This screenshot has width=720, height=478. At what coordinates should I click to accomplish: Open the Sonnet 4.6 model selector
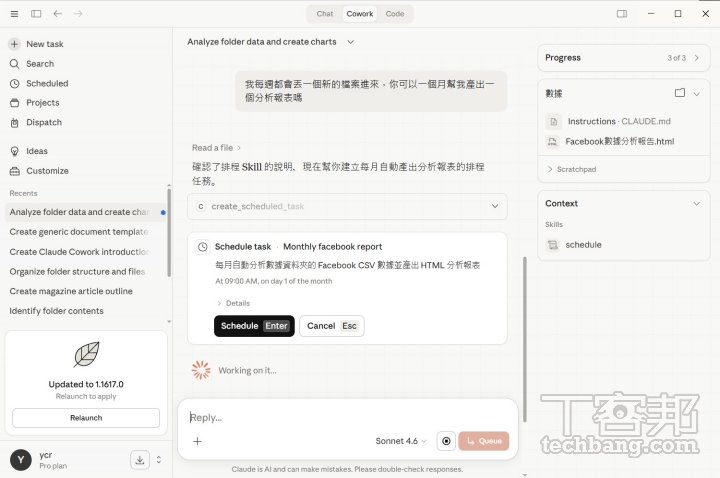(401, 441)
